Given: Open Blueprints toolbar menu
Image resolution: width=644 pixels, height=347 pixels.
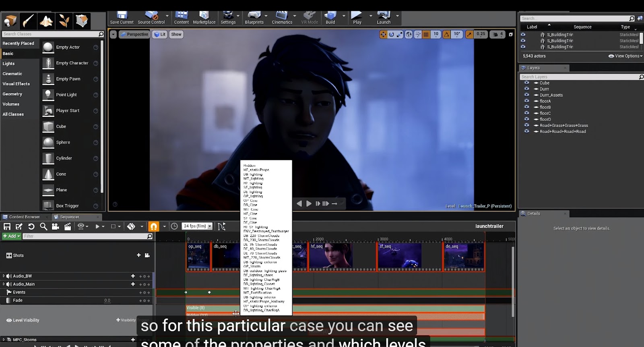Looking at the screenshot, I should 254,18.
